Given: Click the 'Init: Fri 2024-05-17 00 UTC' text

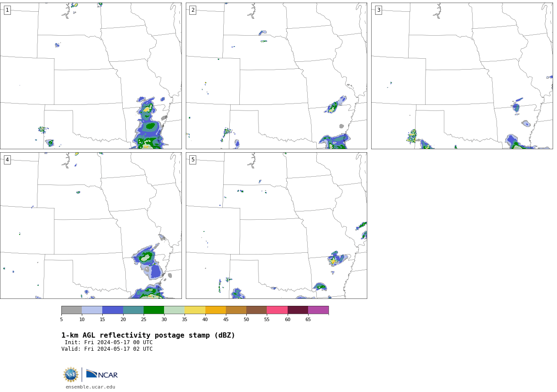Looking at the screenshot, I should tap(109, 342).
